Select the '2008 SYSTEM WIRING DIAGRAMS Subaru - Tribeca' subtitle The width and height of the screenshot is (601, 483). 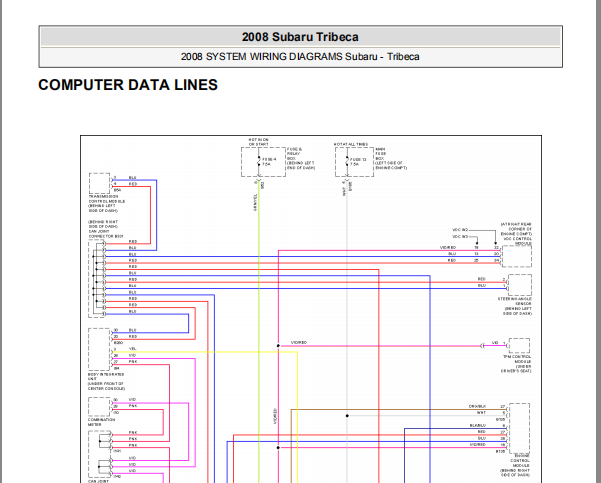[x=300, y=57]
